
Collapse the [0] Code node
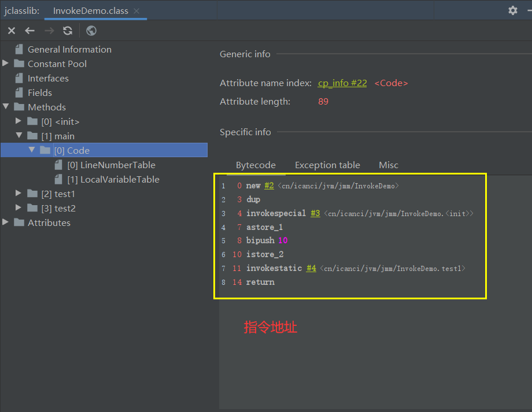32,150
